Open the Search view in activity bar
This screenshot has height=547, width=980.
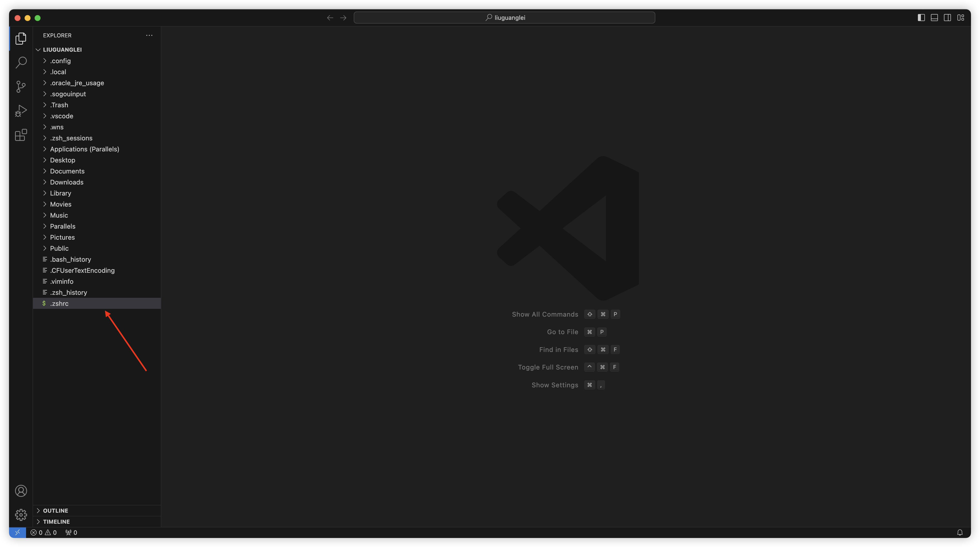21,62
